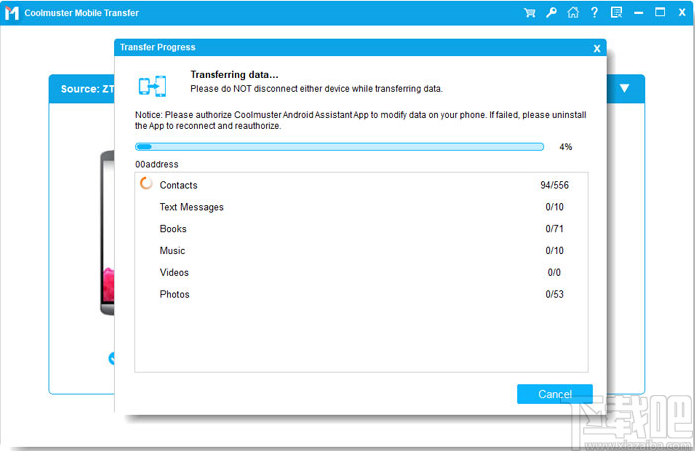Toggle the partially hidden checkbox below the phone
This screenshot has width=695, height=451.
click(112, 358)
